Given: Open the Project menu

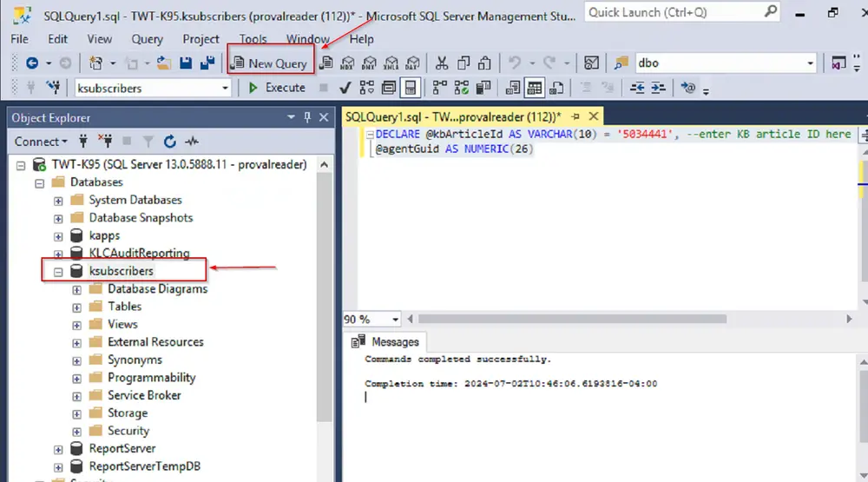Looking at the screenshot, I should coord(201,39).
